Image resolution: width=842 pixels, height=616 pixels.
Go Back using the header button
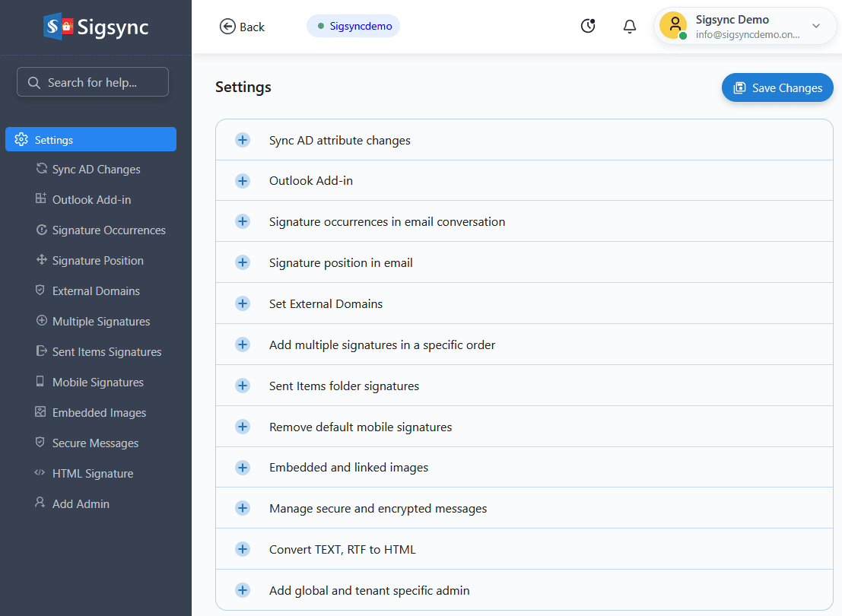click(x=242, y=27)
